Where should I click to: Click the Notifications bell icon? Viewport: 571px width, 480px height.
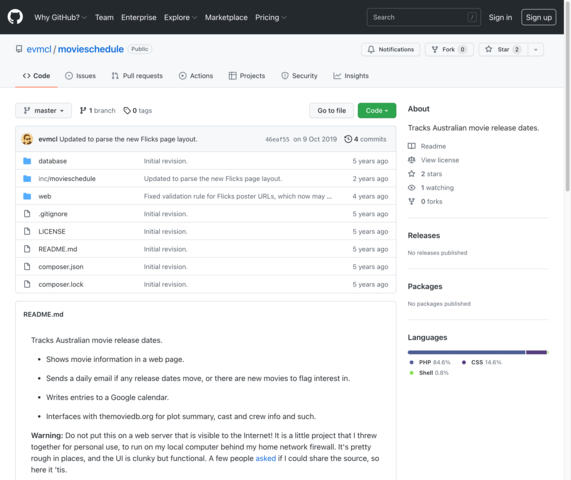pyautogui.click(x=371, y=50)
